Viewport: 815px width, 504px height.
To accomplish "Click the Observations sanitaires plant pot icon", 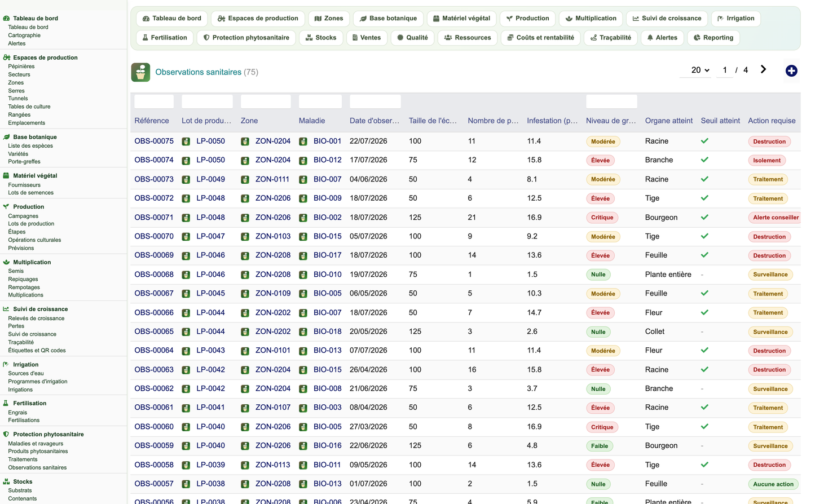I will coord(140,72).
